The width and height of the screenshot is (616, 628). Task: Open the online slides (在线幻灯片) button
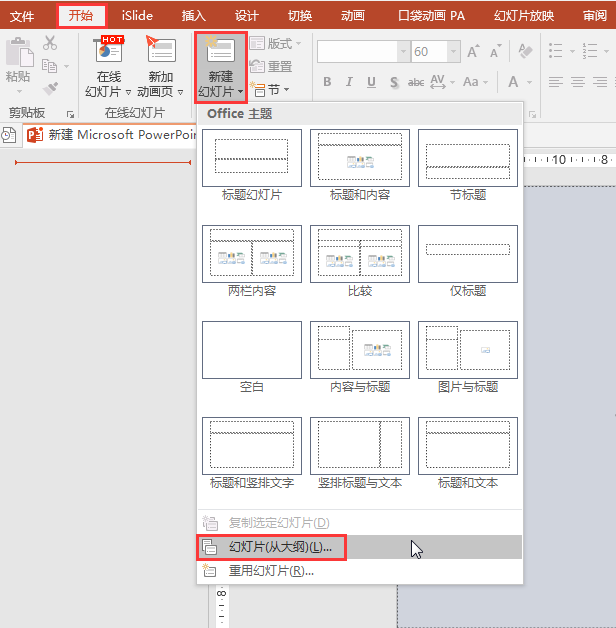pos(108,66)
